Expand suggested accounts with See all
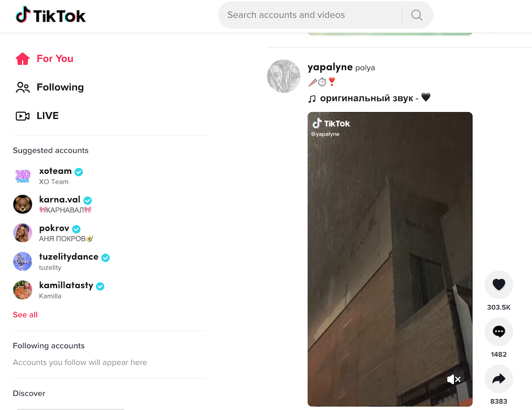Screen dimensions: 532x410 [x=25, y=315]
